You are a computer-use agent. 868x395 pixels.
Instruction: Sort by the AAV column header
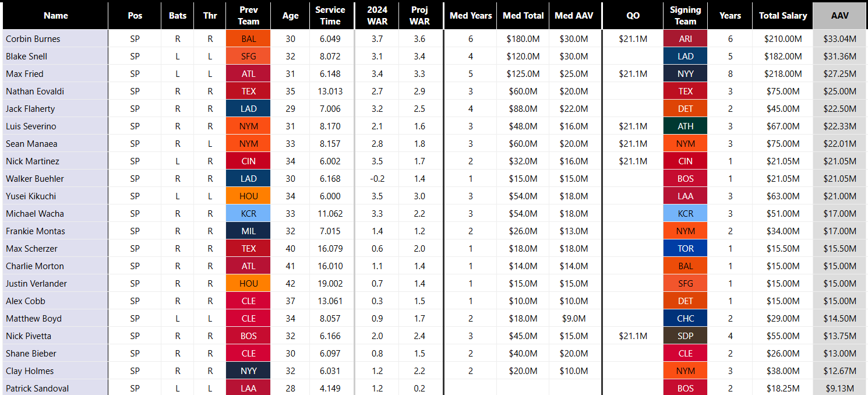pyautogui.click(x=839, y=16)
